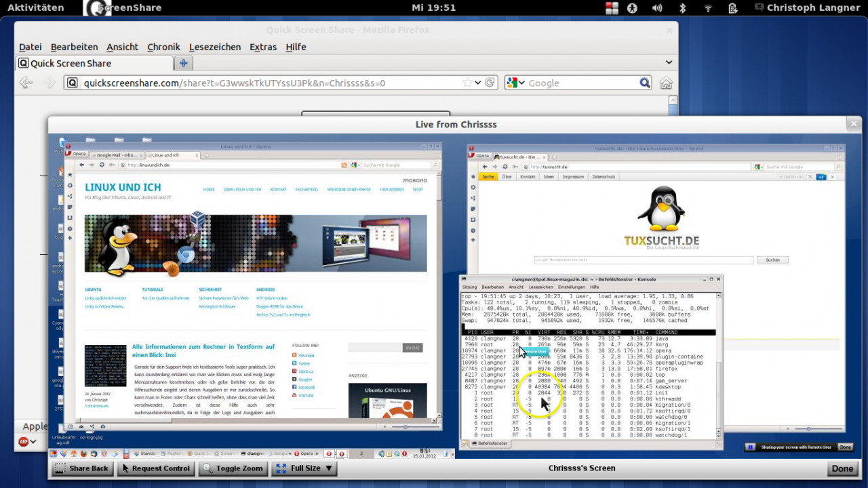Screen dimensions: 868x488
Task: Open the accessibility icon in the top panel
Action: tap(632, 7)
